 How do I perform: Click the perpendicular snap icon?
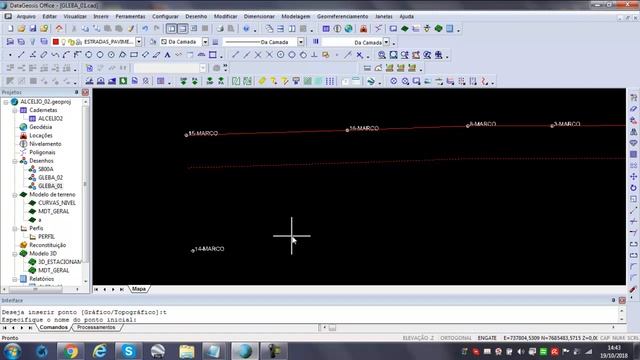[x=314, y=55]
